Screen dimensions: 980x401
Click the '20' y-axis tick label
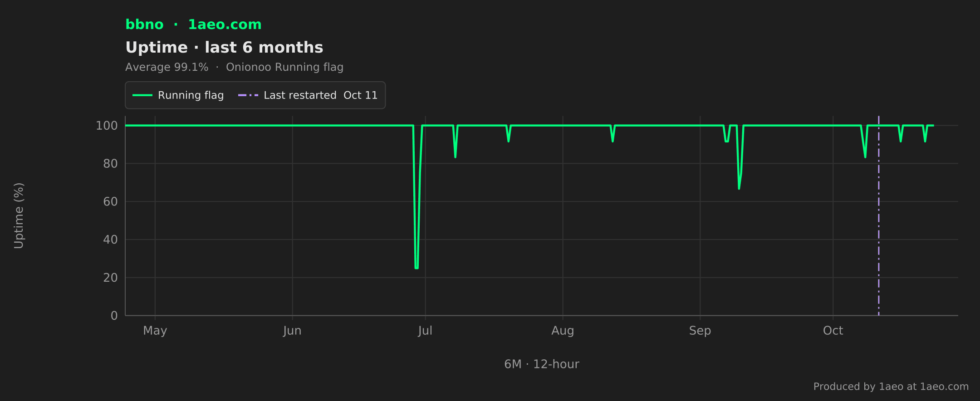tap(110, 278)
